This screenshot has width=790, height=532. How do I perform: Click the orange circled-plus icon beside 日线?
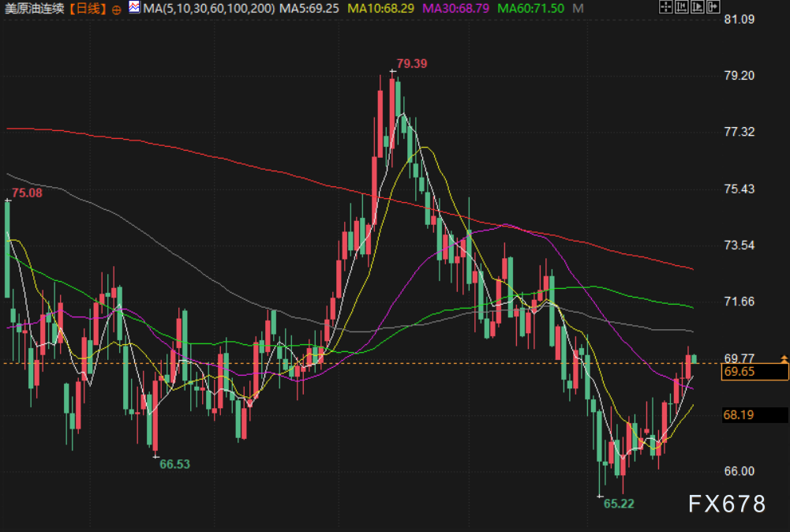(117, 8)
